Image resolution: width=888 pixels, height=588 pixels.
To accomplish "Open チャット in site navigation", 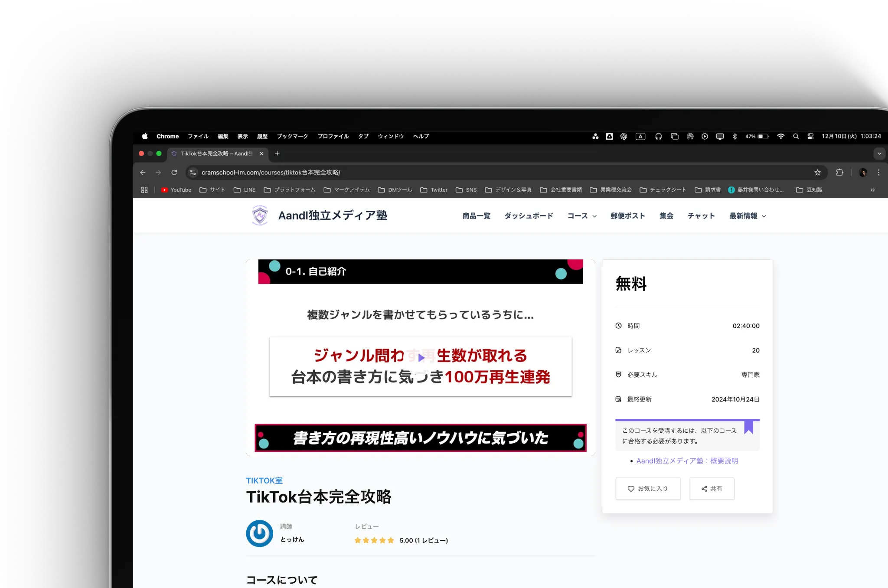I will 701,216.
